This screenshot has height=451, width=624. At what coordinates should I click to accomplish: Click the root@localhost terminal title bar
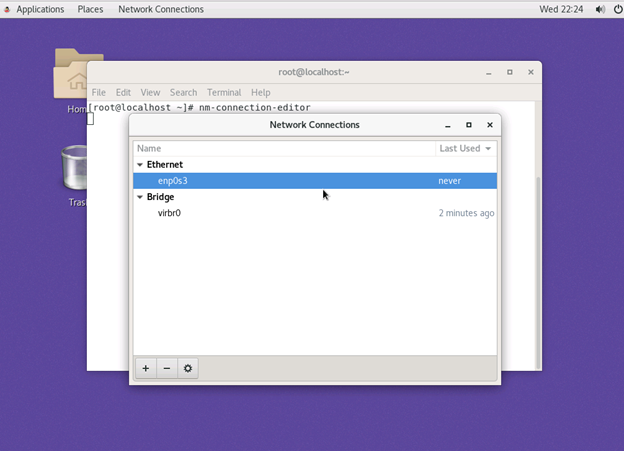tap(314, 72)
